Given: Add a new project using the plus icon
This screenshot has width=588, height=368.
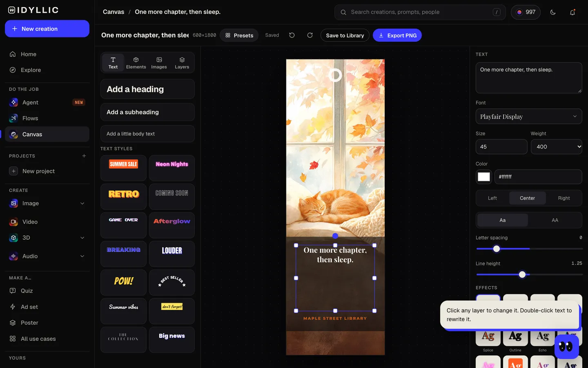Looking at the screenshot, I should click(84, 156).
